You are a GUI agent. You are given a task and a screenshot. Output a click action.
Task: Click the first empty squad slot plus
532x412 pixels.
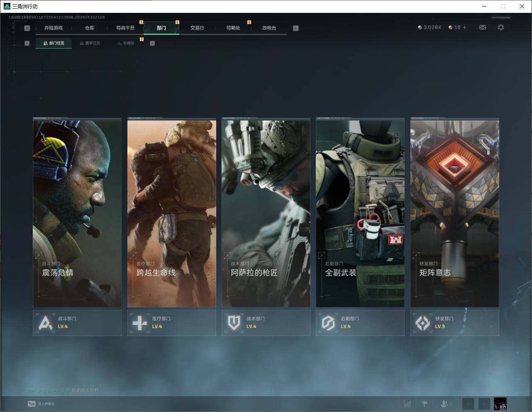pos(468,404)
